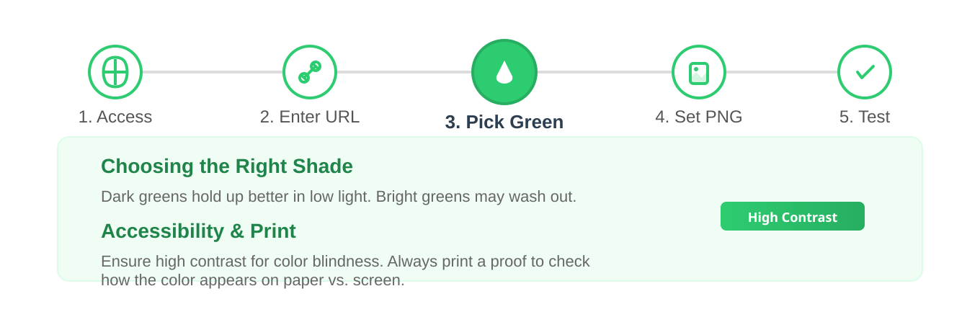Click the dark greens low light paragraph
Viewport: 980px width, 317px height.
[x=339, y=197]
